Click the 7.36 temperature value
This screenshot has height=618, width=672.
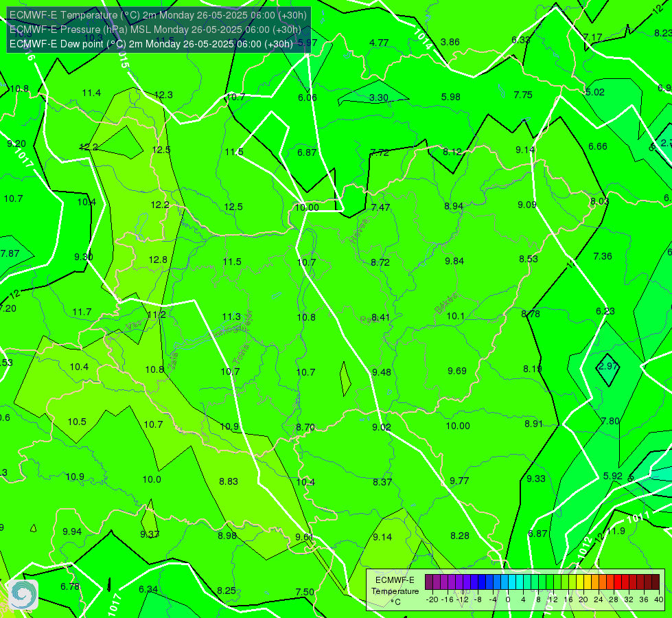point(603,256)
